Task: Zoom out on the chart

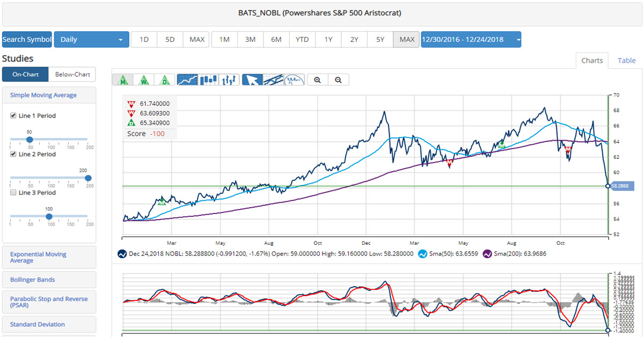Action: click(x=338, y=80)
